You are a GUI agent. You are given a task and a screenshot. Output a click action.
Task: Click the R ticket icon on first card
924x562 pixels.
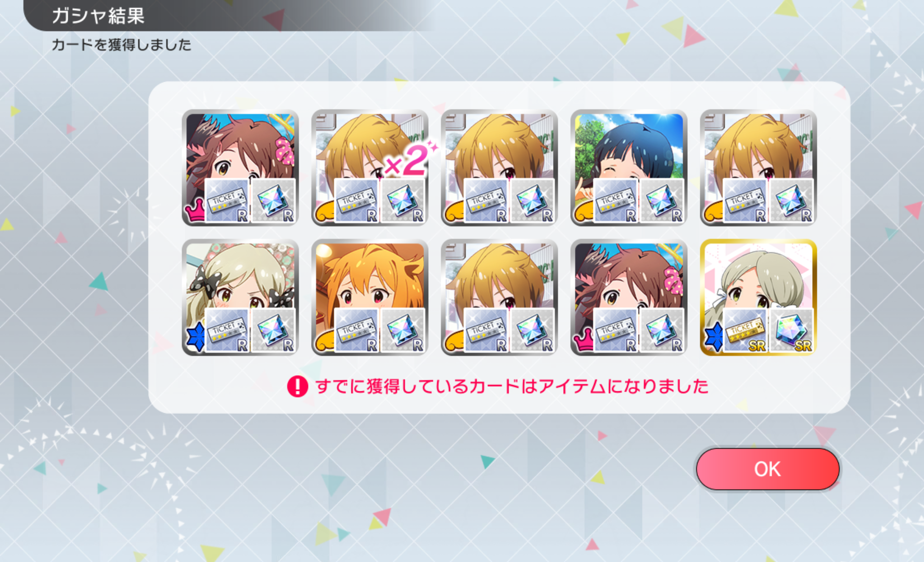click(x=227, y=200)
